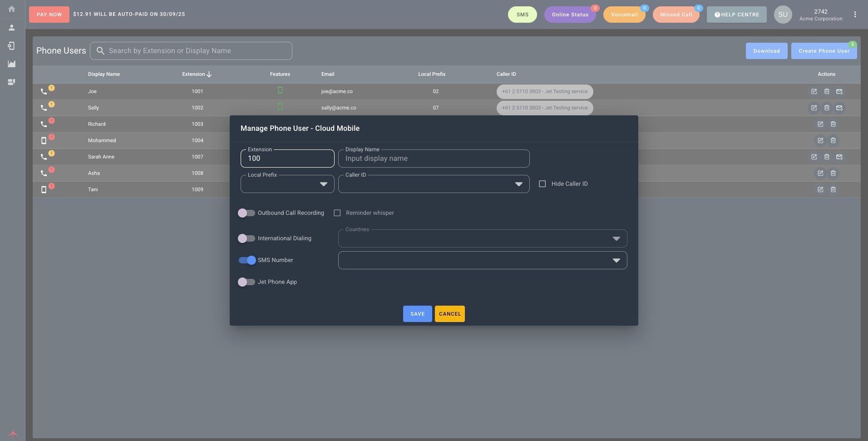Screen dimensions: 868x441
Task: Enable the Jet Phone App slider switch
Action: 247,282
